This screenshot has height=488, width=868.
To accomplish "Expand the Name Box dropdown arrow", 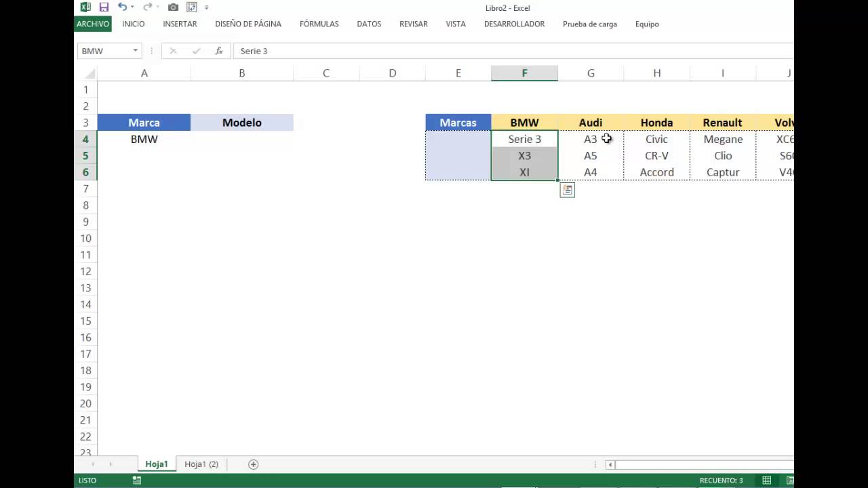I will tap(135, 51).
